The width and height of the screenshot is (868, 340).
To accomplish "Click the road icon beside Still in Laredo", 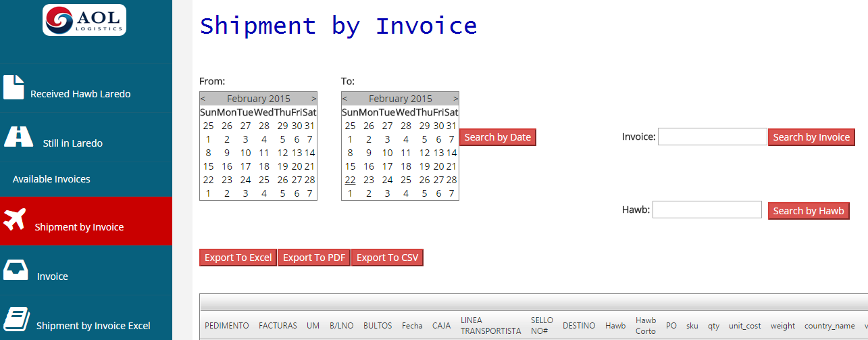I will [19, 136].
